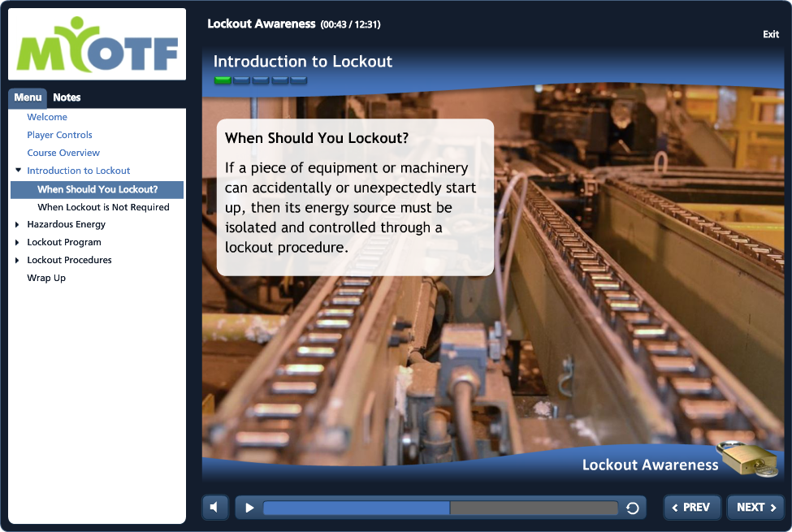Advance to the next slide with NEXT
The height and width of the screenshot is (532, 792).
tap(755, 508)
